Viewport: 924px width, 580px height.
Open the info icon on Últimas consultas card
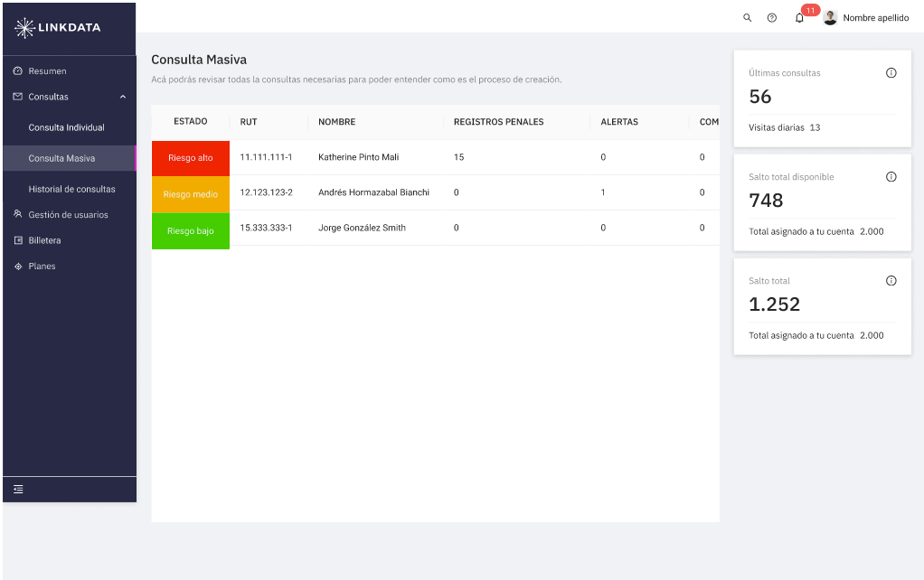click(x=891, y=72)
